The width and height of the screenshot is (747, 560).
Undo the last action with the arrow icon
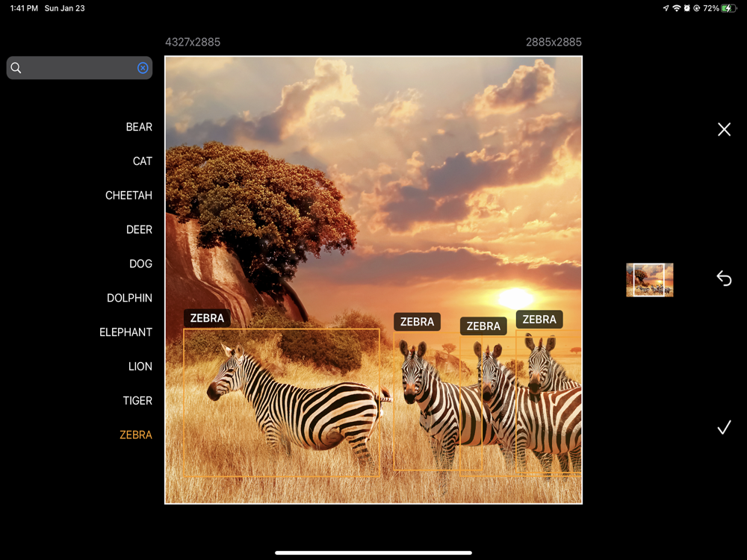coord(724,278)
